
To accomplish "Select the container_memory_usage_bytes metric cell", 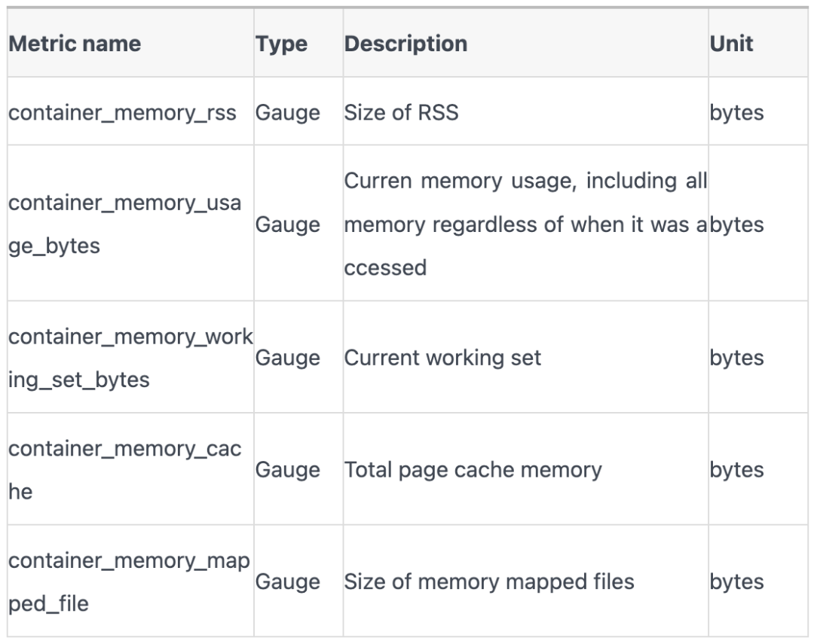I will click(x=124, y=224).
